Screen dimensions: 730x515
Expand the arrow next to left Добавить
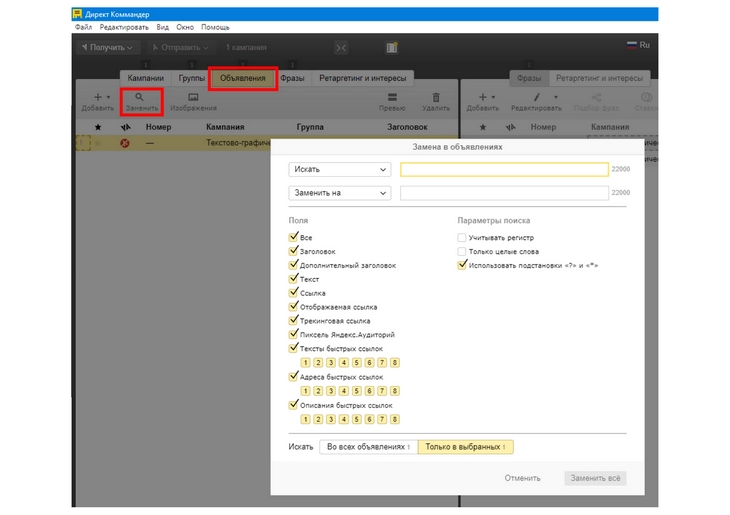coord(108,97)
